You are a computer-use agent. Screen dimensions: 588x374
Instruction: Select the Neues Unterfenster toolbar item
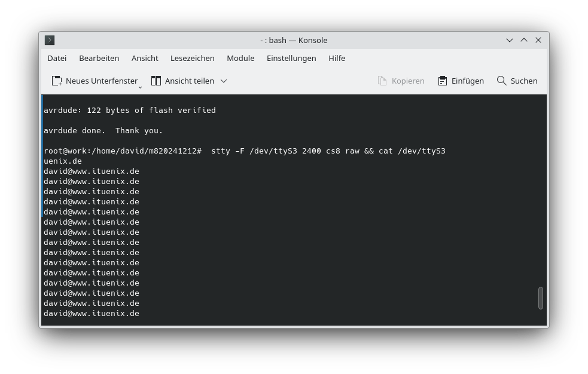pos(95,80)
